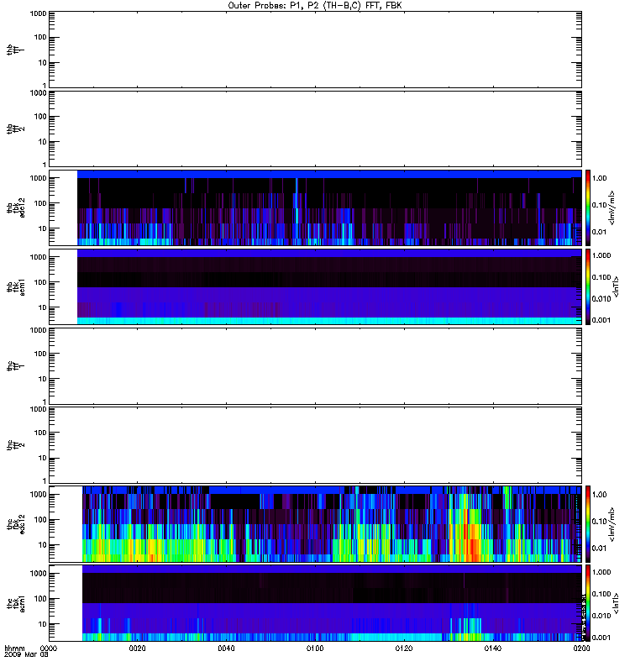Screen dimensions: 630x672
Task: Click the '0.001' colorbar value beside thb scm1
Action: point(601,320)
